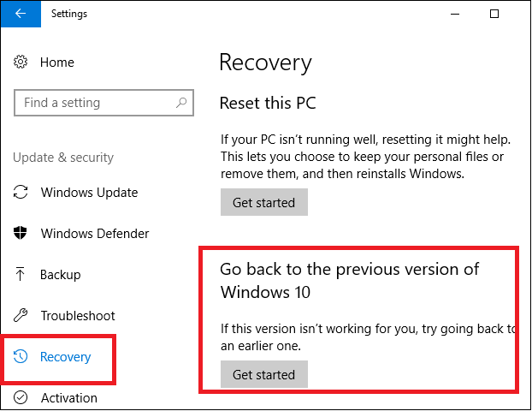Open Troubleshoot settings page
Viewport: 532px width, 411px height.
pyautogui.click(x=78, y=316)
